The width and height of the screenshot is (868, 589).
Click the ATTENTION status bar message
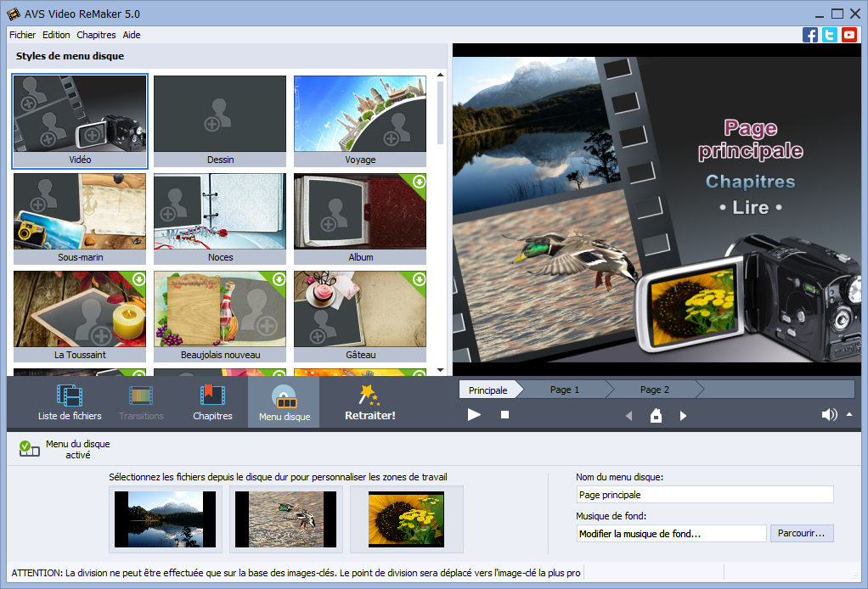coord(296,573)
